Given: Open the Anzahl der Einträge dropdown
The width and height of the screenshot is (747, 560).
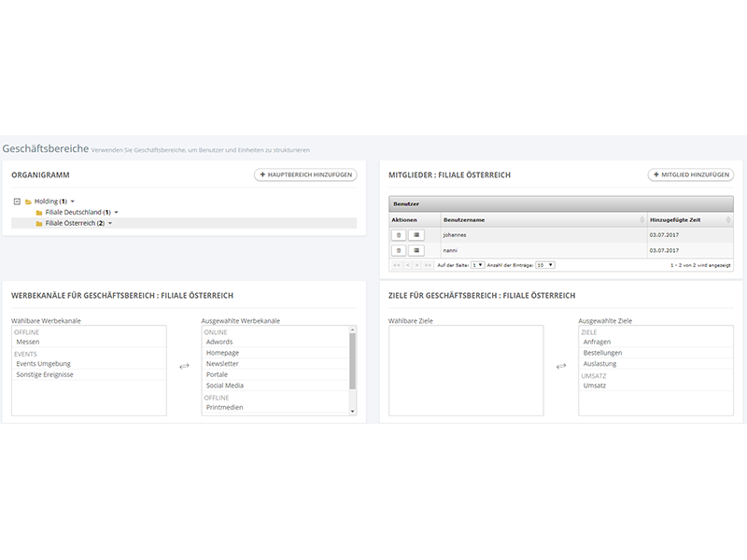Looking at the screenshot, I should click(x=545, y=265).
